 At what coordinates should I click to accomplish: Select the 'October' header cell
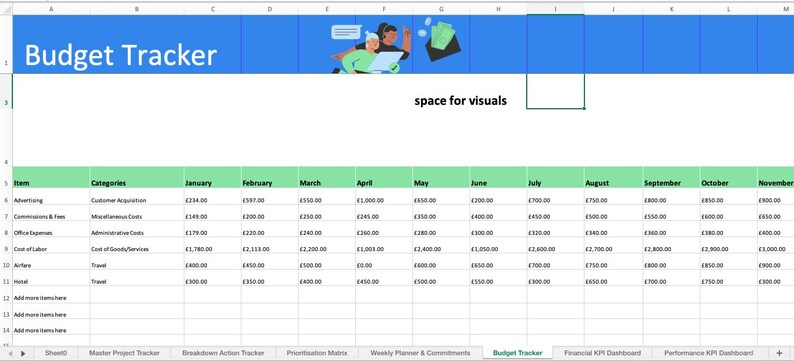click(x=729, y=178)
